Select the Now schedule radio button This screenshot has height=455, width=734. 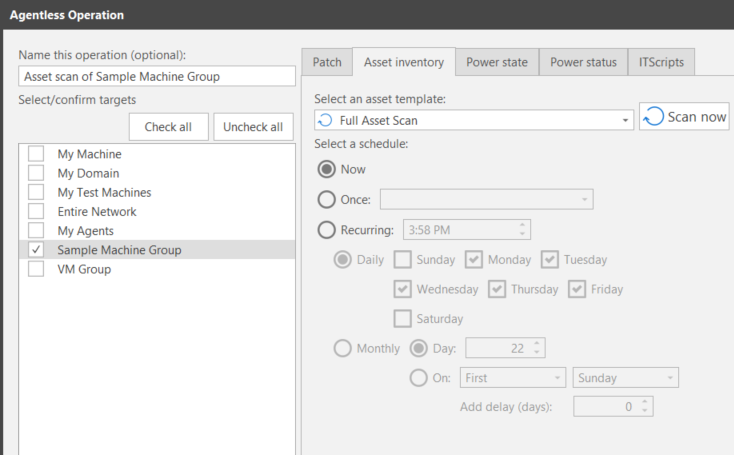[x=325, y=169]
